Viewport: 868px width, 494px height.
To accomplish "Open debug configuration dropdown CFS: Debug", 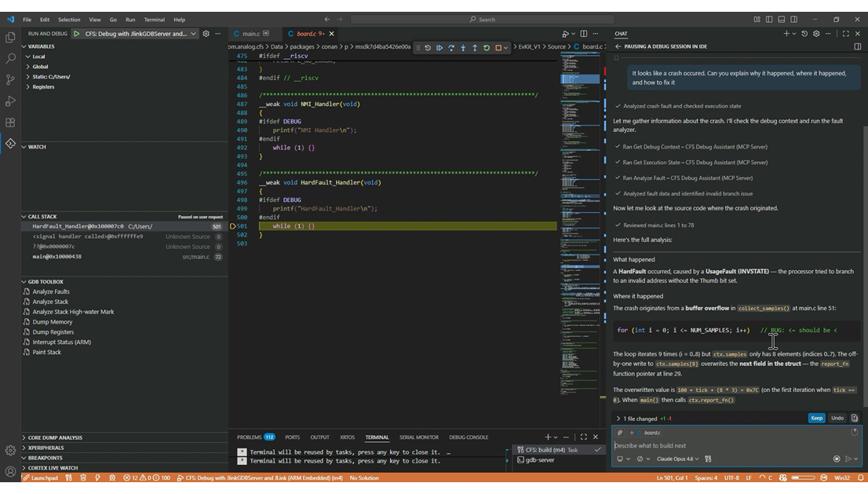I will tap(140, 34).
